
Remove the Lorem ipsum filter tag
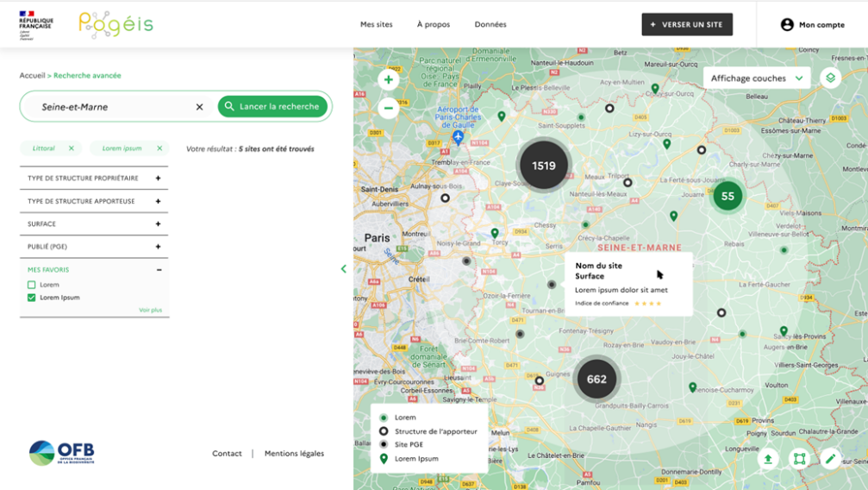point(159,148)
